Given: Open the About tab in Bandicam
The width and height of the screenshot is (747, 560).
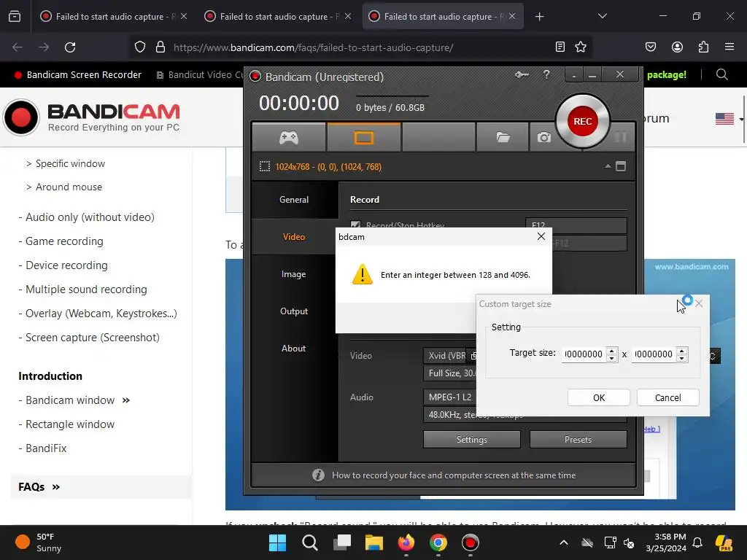Looking at the screenshot, I should (294, 348).
